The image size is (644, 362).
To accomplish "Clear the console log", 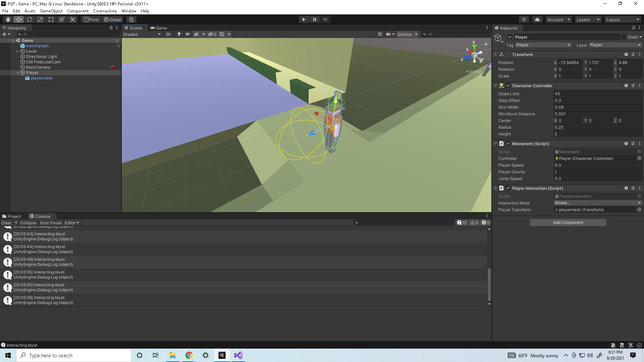I will pyautogui.click(x=6, y=223).
